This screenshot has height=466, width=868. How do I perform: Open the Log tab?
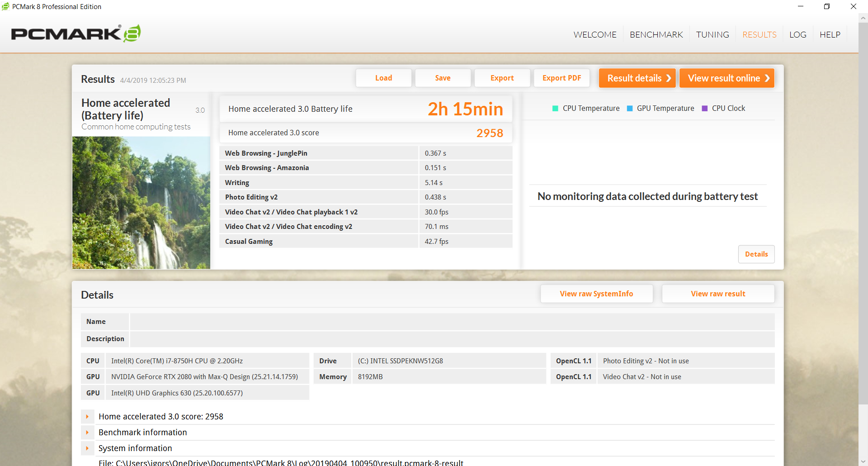(797, 35)
